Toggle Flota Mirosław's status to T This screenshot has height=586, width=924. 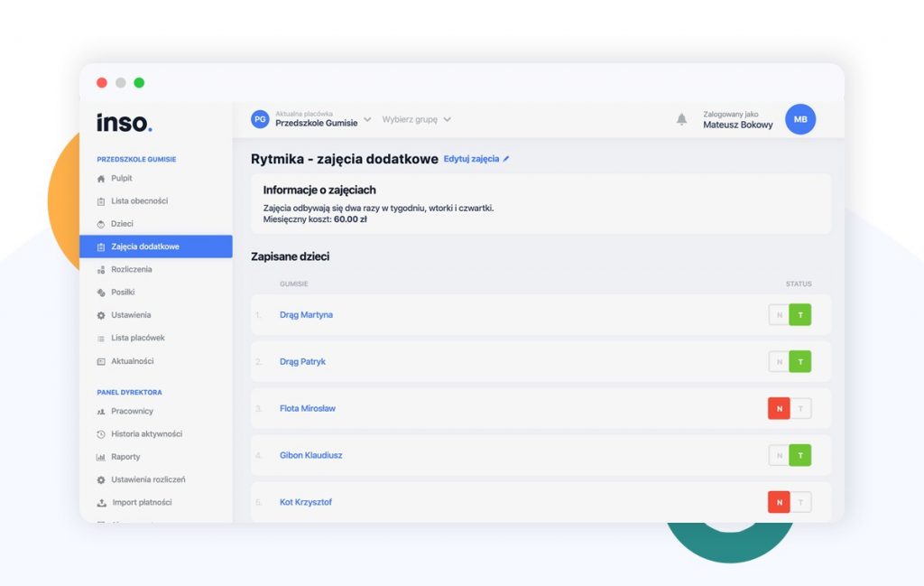[x=799, y=408]
